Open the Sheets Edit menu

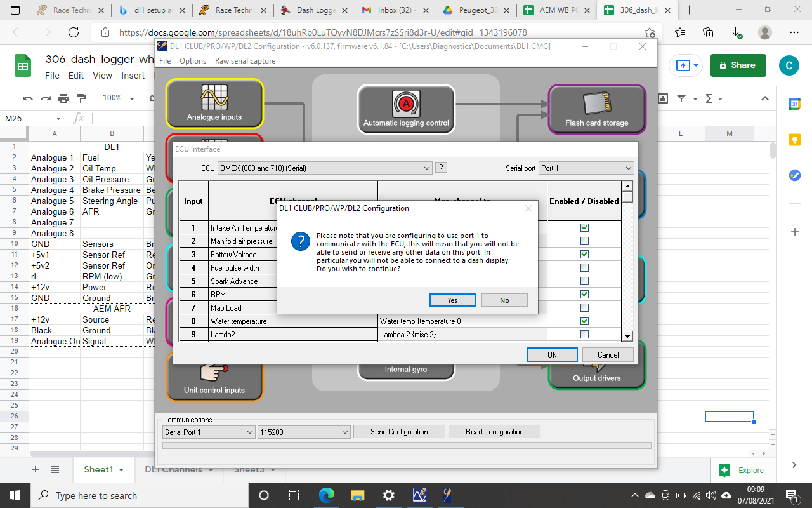pyautogui.click(x=76, y=76)
